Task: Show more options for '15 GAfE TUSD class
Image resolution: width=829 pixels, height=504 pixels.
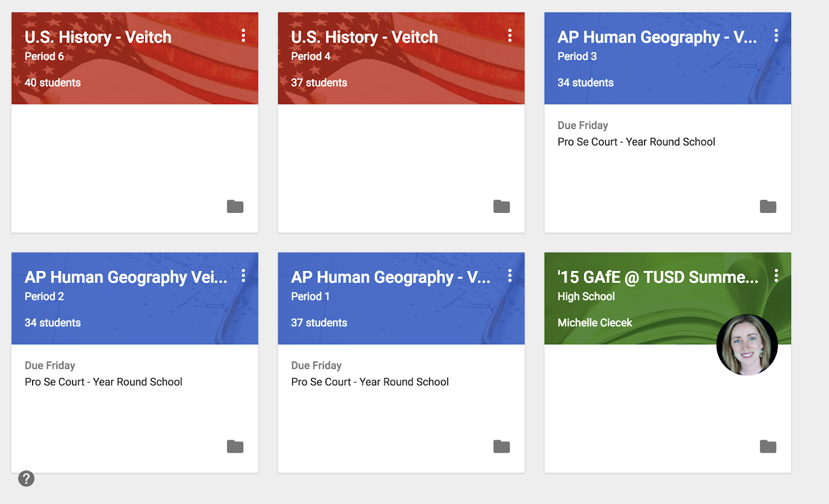Action: click(776, 276)
